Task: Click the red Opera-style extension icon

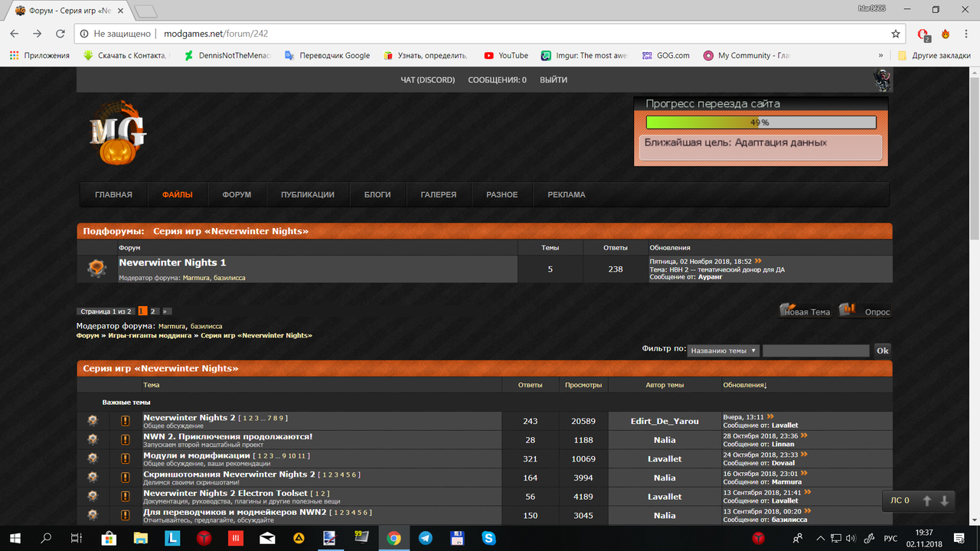Action: [x=923, y=34]
